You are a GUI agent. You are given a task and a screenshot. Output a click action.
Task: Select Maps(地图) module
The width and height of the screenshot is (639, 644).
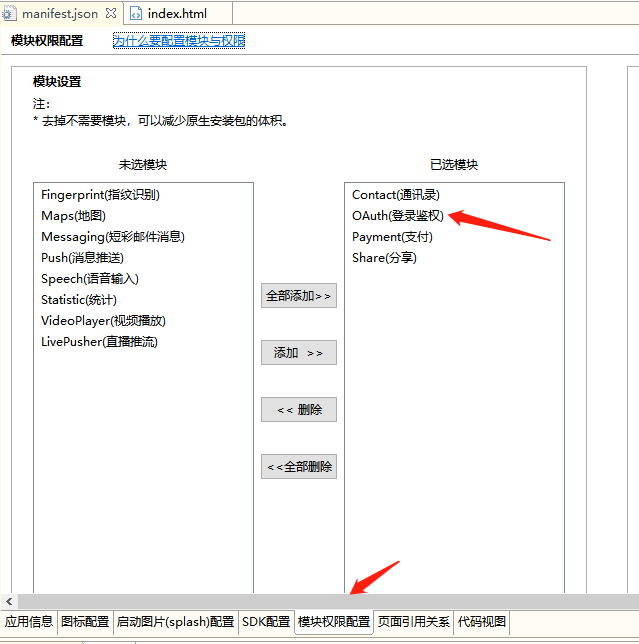[x=74, y=216]
